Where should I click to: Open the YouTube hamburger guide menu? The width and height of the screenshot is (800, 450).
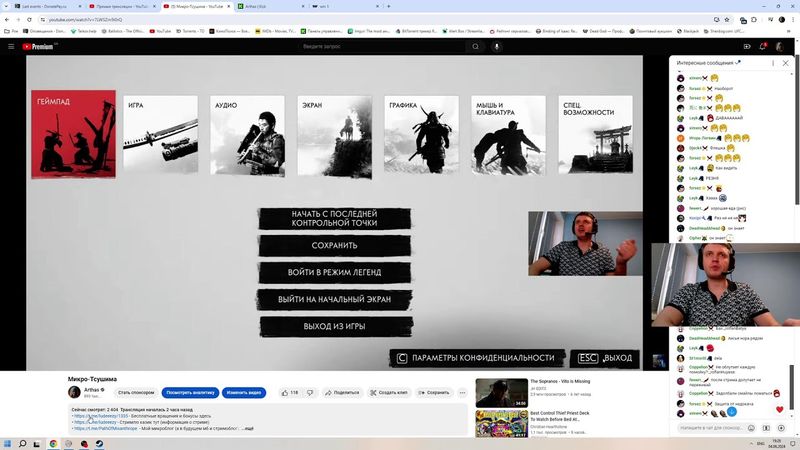[11, 46]
